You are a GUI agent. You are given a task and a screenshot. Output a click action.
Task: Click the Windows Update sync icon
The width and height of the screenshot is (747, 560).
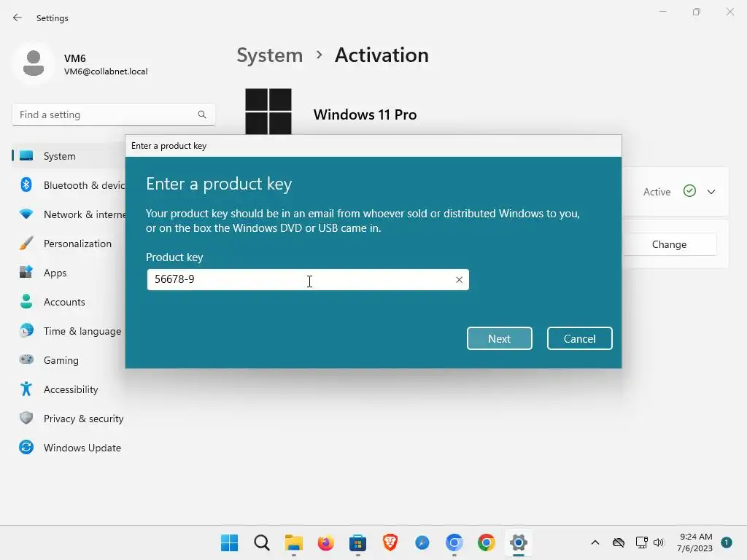[26, 447]
